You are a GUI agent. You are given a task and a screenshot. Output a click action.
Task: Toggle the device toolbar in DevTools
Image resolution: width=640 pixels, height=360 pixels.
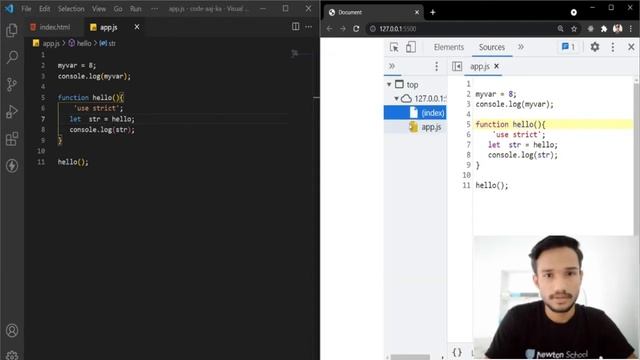pos(411,47)
